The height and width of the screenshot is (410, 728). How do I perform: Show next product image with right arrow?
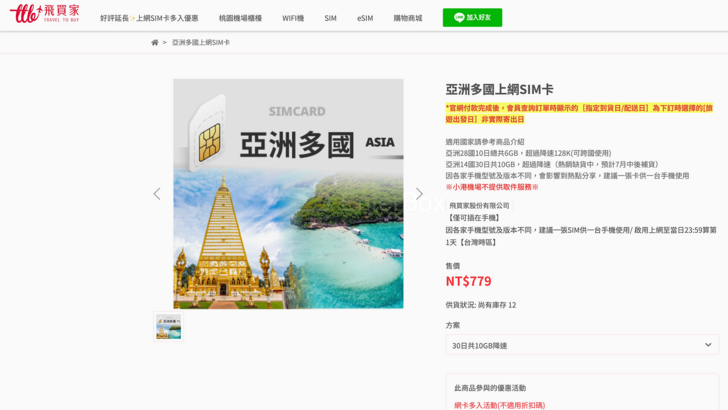tap(419, 194)
